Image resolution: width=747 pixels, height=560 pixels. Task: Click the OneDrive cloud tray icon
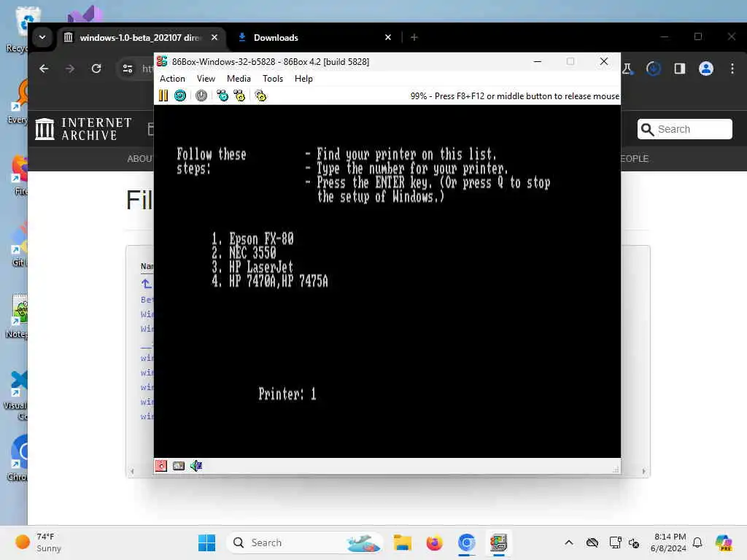point(592,542)
